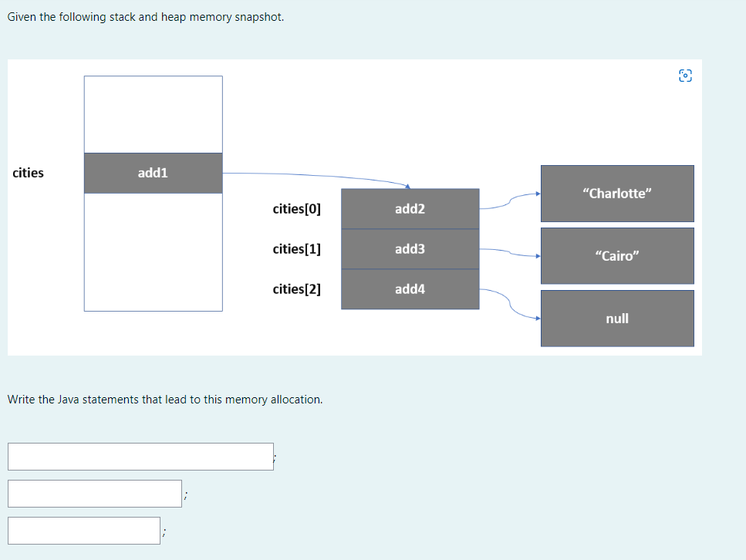Click the cities variable label

pos(28,173)
